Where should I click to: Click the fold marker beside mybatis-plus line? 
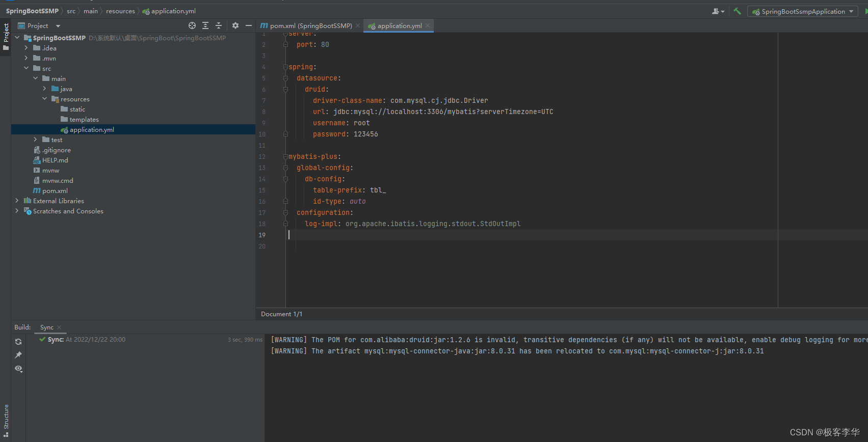285,157
